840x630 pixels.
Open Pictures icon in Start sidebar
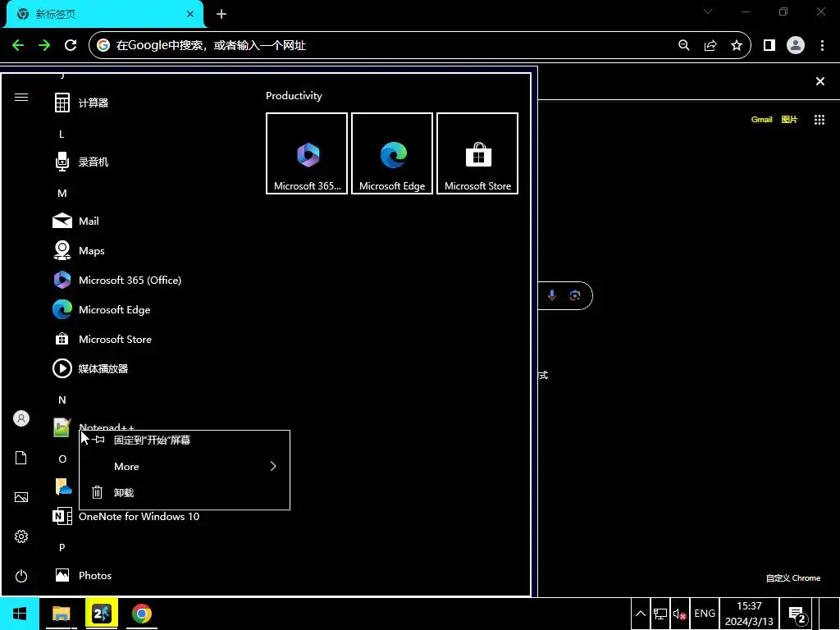click(x=21, y=497)
